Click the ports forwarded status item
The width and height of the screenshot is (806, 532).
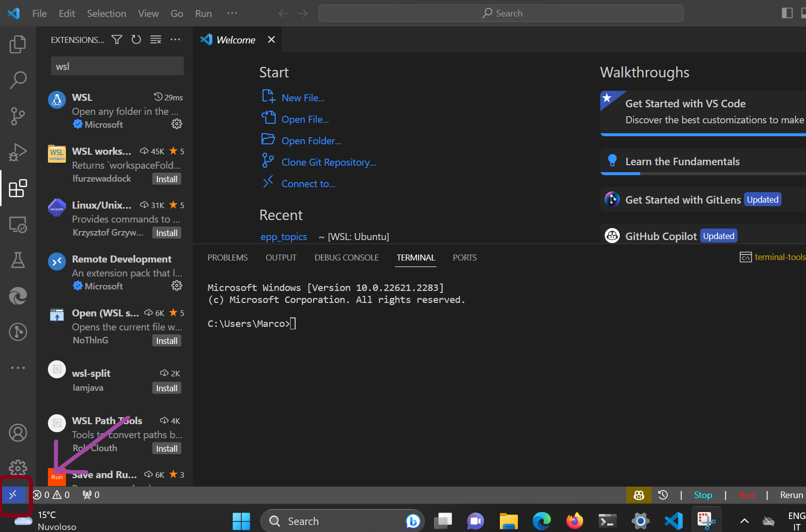pos(91,495)
